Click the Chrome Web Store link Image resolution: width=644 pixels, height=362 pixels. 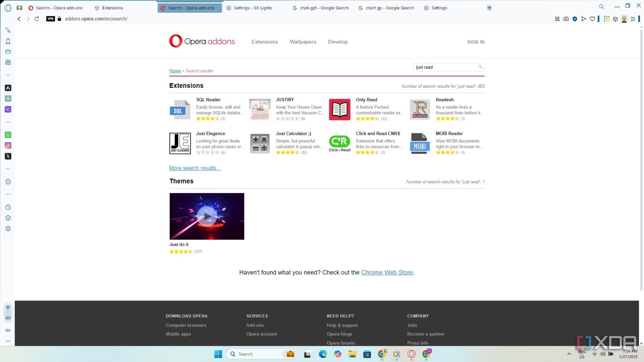coord(387,272)
